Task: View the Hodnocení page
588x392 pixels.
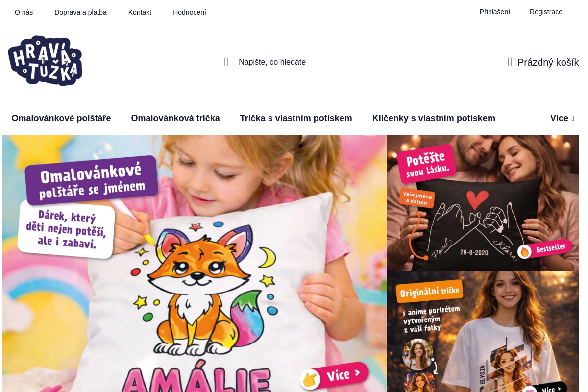Action: pos(190,12)
